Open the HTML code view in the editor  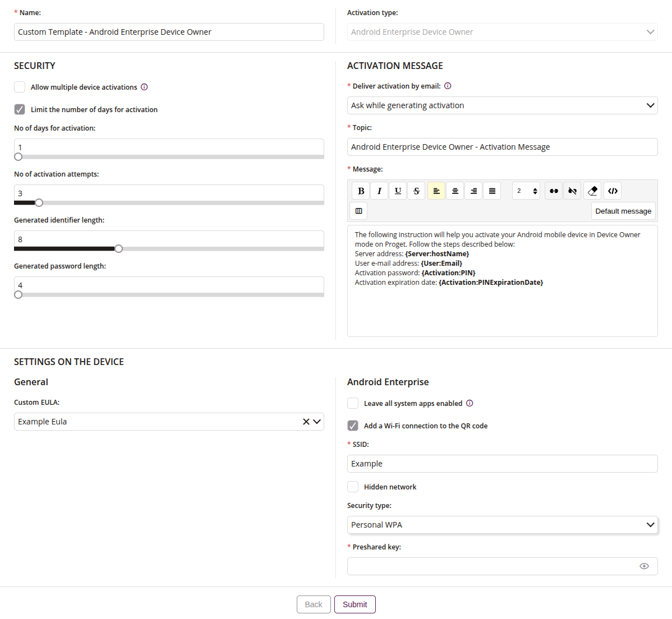(x=612, y=191)
